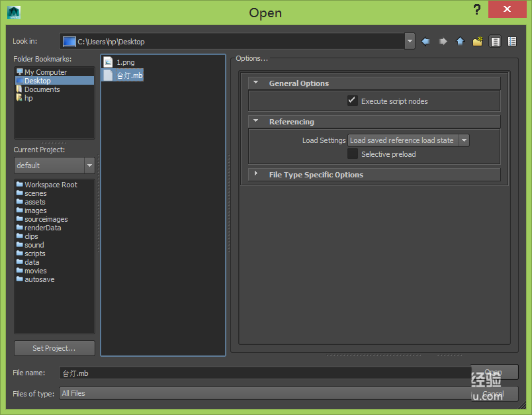The image size is (532, 415).
Task: Switch to list view mode icon
Action: coord(495,42)
